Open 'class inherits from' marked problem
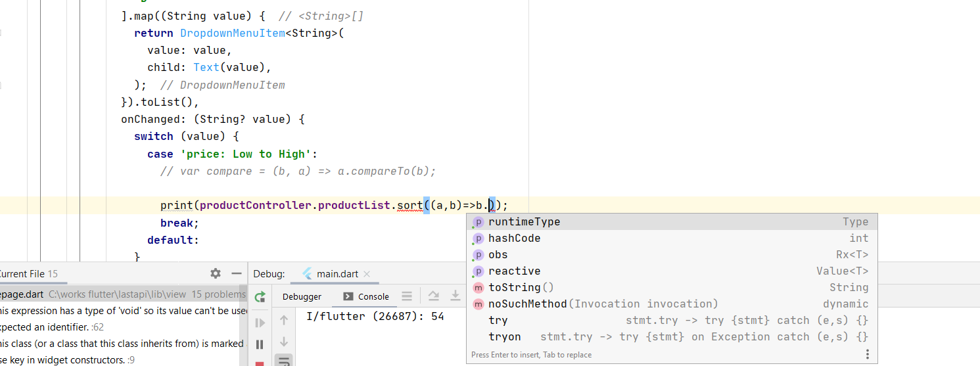980x366 pixels. [x=123, y=344]
